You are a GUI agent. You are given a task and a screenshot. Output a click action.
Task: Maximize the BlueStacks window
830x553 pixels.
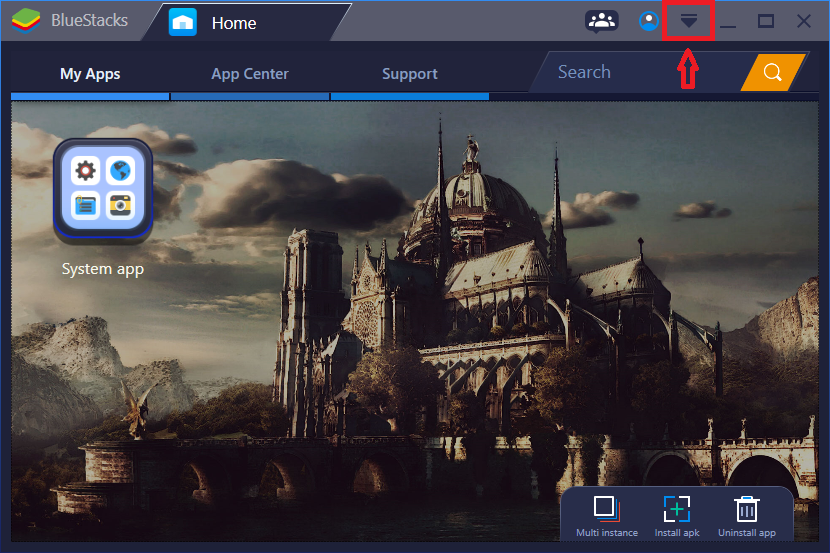pos(766,21)
